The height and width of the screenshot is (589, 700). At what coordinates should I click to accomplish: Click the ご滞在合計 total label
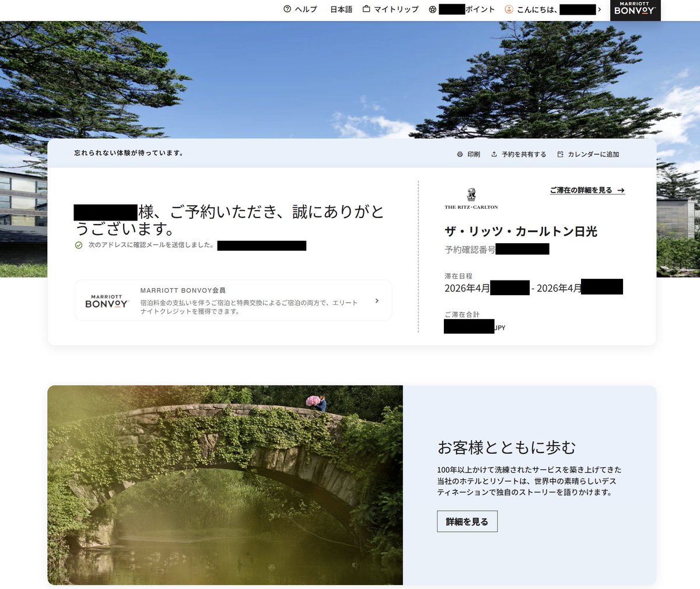click(462, 314)
